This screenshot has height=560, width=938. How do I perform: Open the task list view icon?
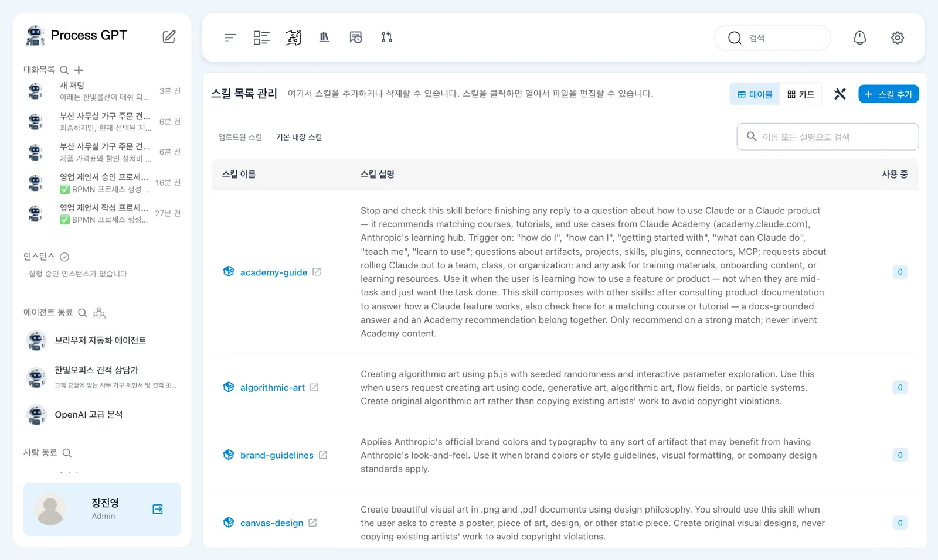261,37
